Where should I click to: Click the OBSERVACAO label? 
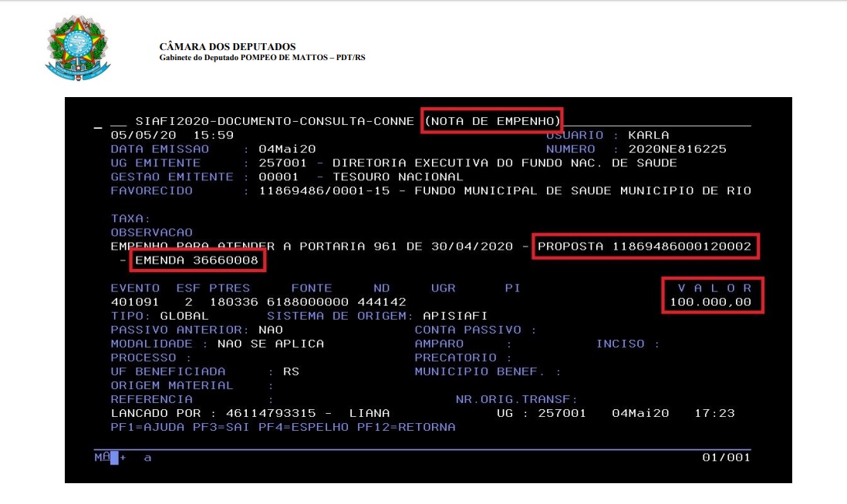[x=152, y=233]
